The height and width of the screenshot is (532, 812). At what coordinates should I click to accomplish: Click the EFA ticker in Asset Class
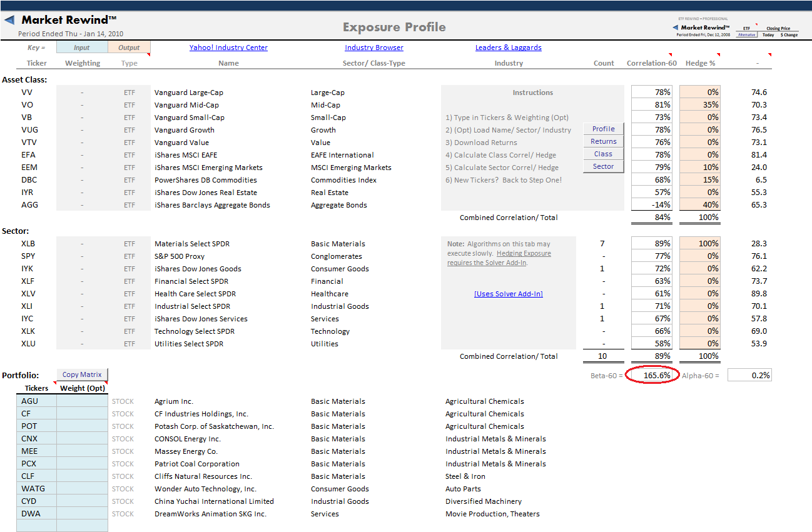(x=28, y=155)
